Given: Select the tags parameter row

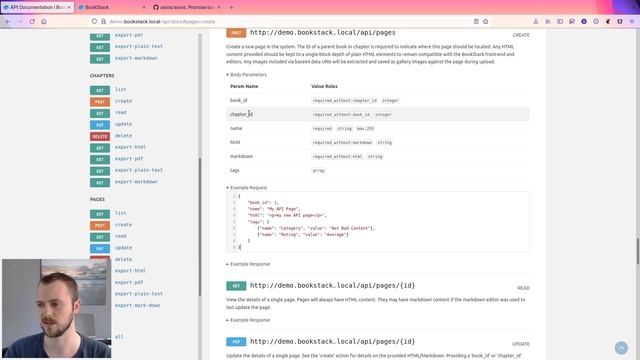Looking at the screenshot, I should [378, 171].
